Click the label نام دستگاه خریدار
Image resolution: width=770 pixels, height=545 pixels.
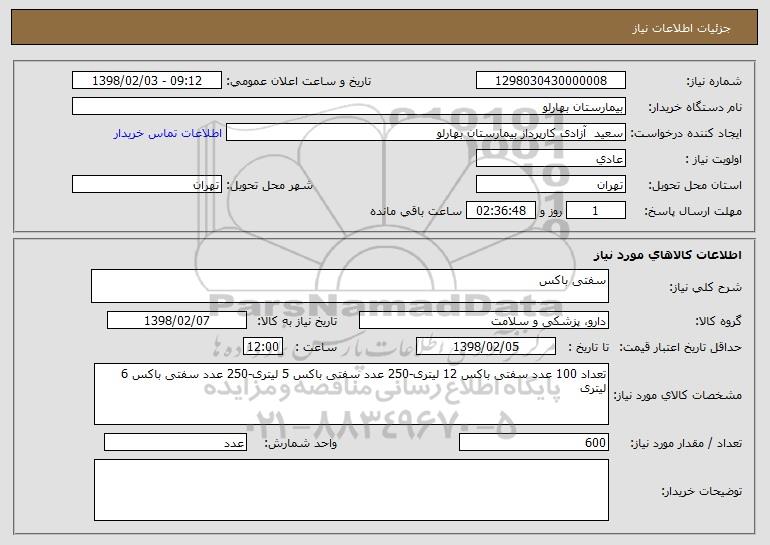pyautogui.click(x=695, y=107)
